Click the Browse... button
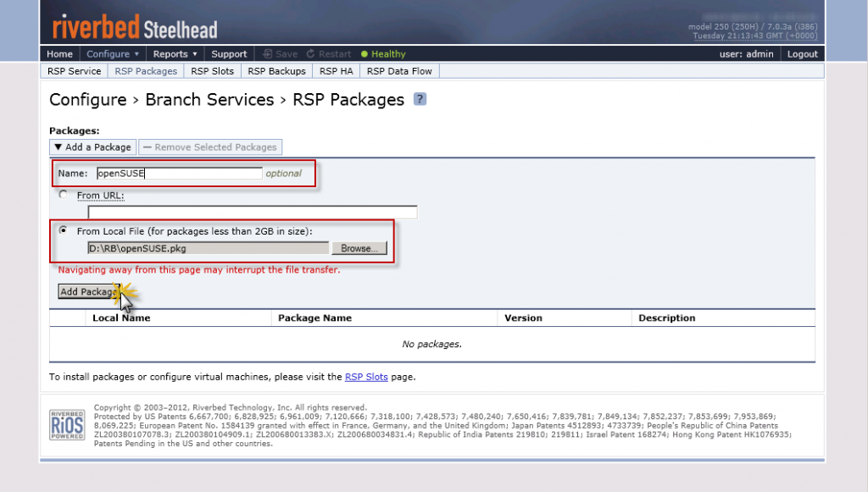This screenshot has width=868, height=492. 359,248
